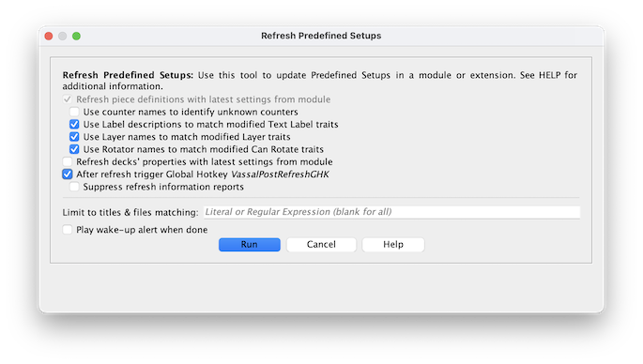Open Help for Refresh Predefined Setups

(393, 245)
